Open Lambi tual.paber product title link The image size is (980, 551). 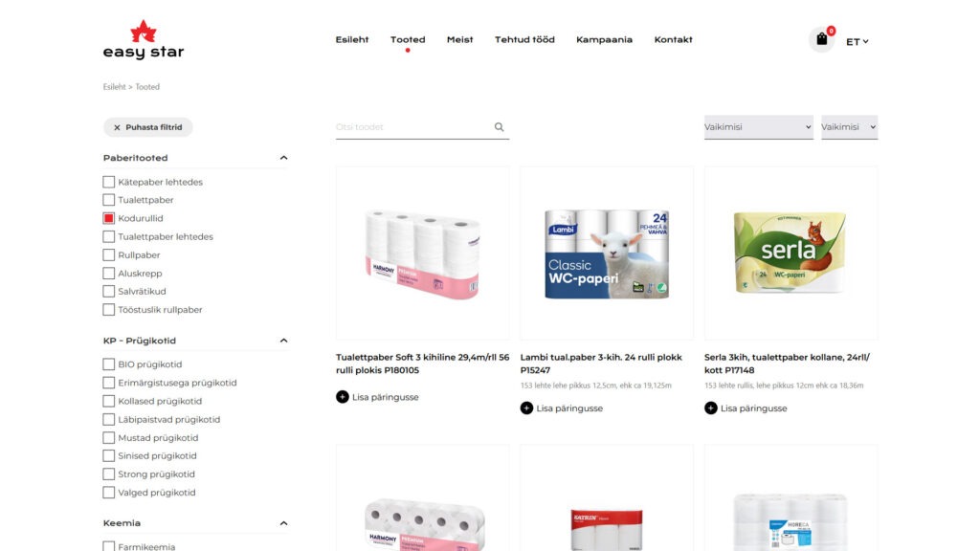click(x=601, y=364)
